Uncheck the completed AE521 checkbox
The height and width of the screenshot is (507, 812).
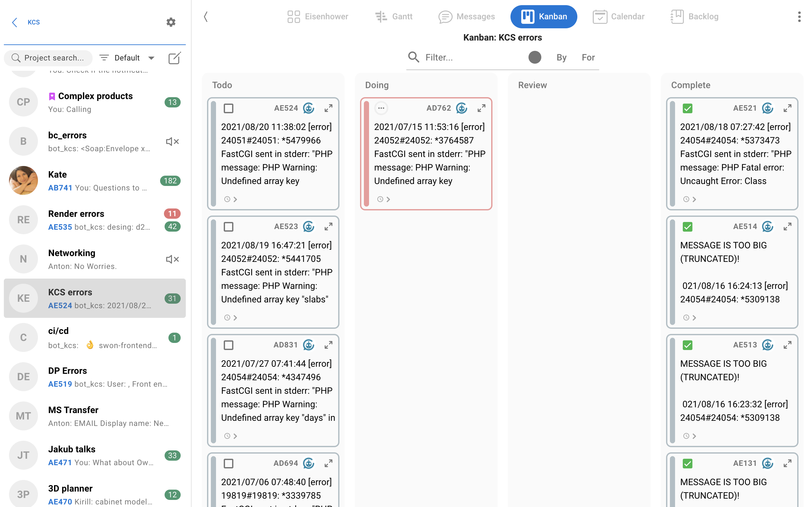[x=687, y=108]
